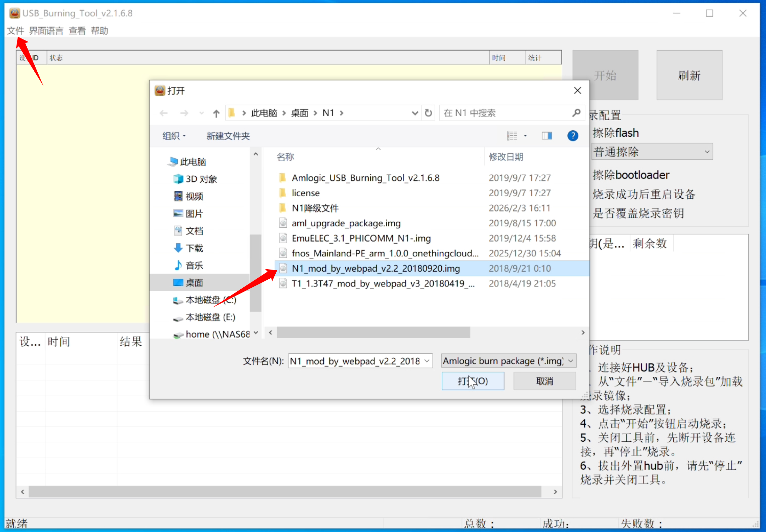Expand the 普通擦除 erase mode dropdown
This screenshot has height=532, width=766.
coord(652,152)
